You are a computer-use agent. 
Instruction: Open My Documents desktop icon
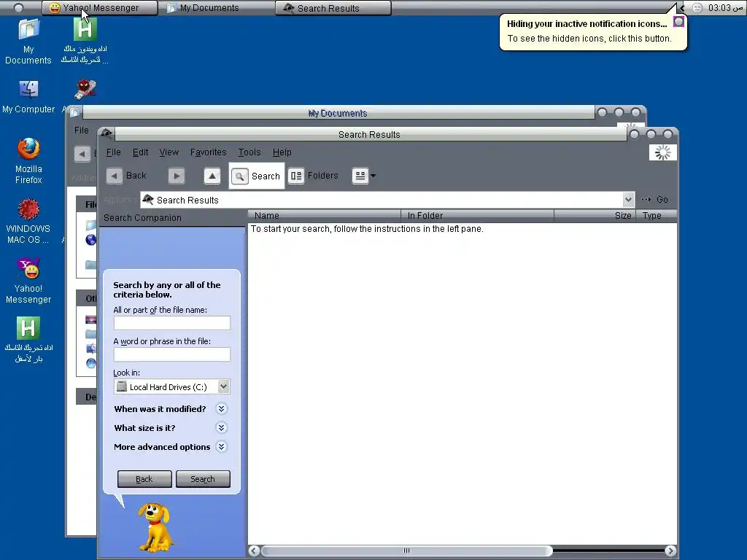pyautogui.click(x=28, y=42)
